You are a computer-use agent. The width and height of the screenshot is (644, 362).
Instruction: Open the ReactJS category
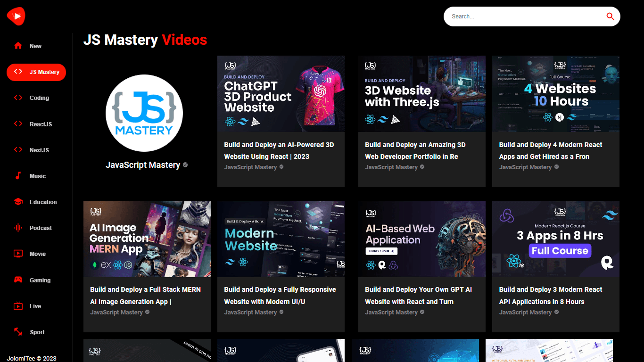point(36,124)
